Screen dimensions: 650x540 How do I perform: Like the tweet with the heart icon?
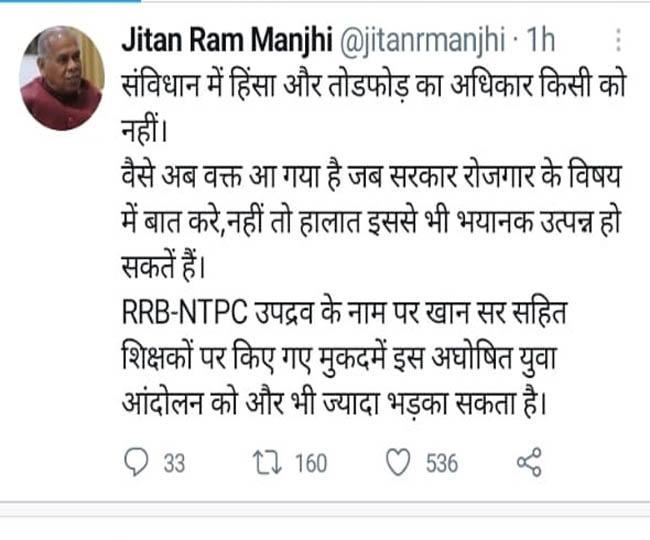(x=399, y=462)
